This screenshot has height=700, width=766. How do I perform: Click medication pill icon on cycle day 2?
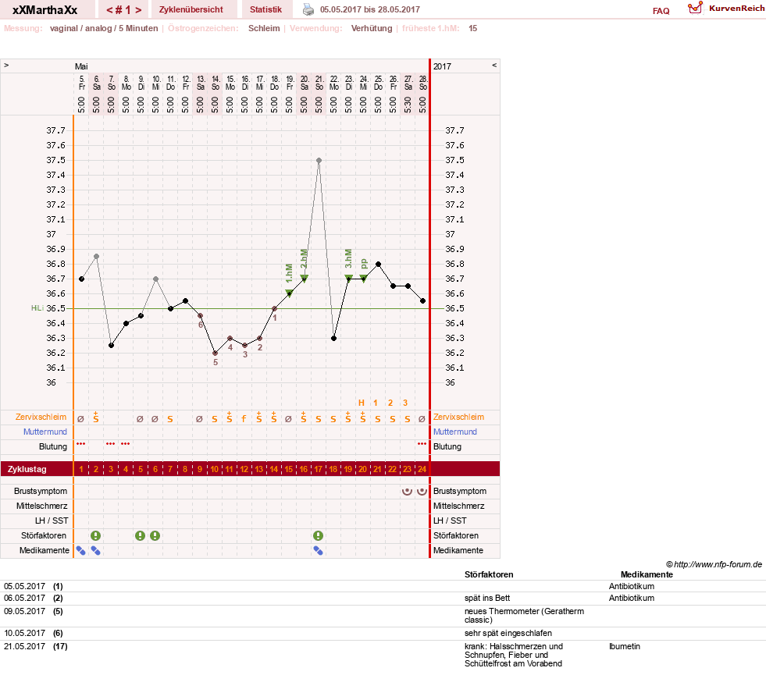click(96, 551)
